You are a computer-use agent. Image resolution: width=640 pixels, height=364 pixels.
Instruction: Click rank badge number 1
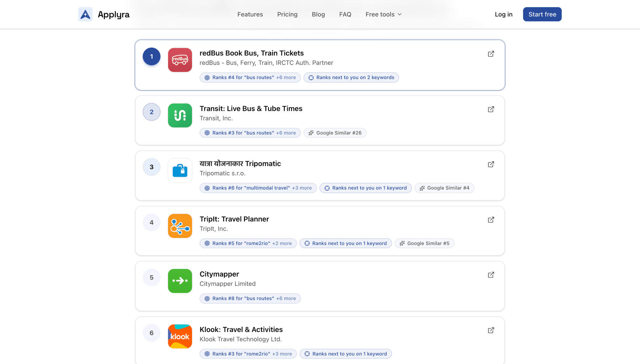click(151, 56)
